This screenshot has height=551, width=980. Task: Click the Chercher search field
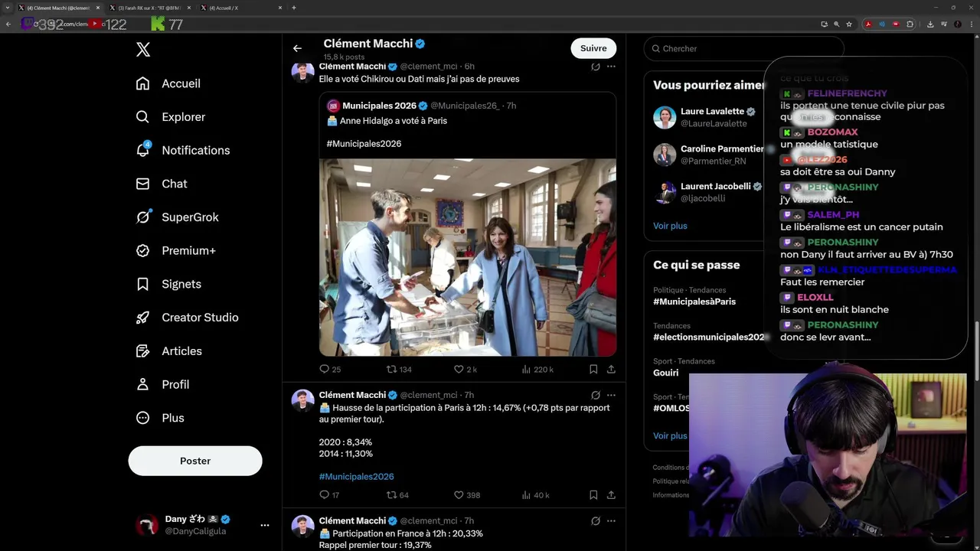pos(743,48)
